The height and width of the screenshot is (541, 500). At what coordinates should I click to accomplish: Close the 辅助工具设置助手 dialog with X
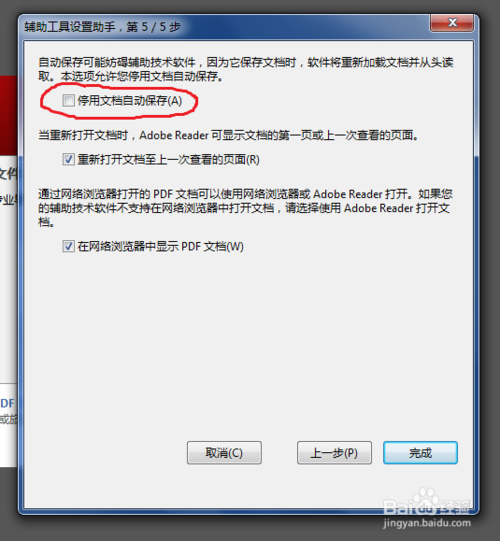tap(452, 23)
